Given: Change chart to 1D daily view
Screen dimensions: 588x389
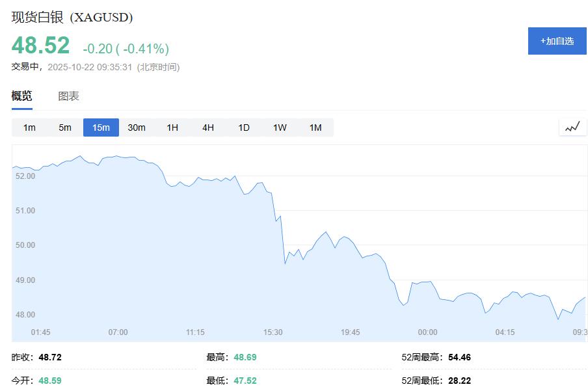Looking at the screenshot, I should pyautogui.click(x=244, y=127).
